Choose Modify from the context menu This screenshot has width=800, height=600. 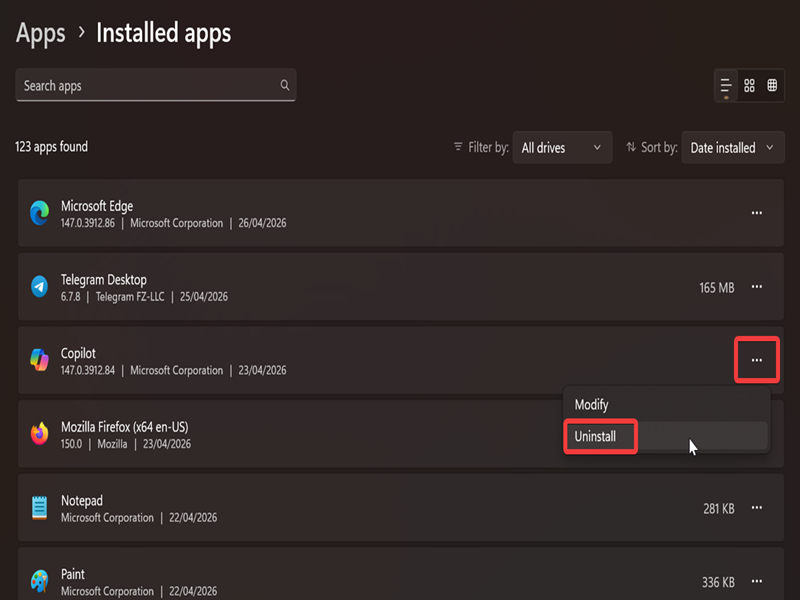[x=592, y=405]
